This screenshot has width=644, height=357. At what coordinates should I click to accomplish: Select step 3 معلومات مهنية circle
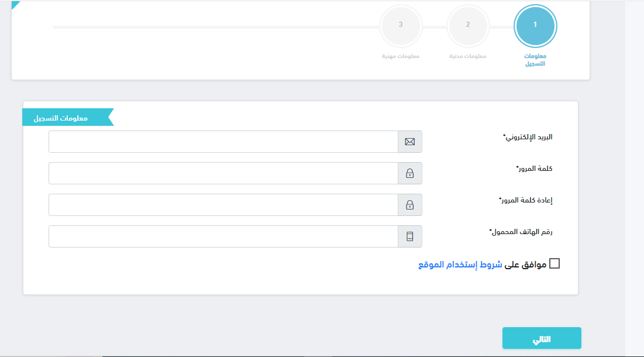coord(401,26)
